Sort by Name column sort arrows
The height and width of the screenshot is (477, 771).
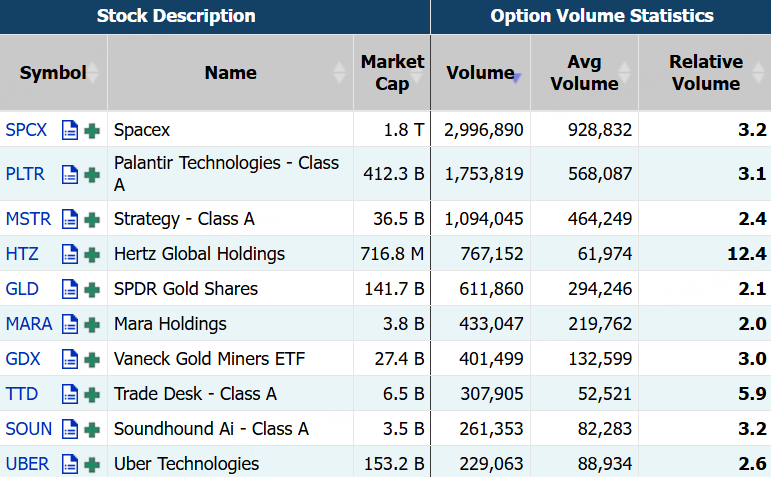pyautogui.click(x=339, y=73)
